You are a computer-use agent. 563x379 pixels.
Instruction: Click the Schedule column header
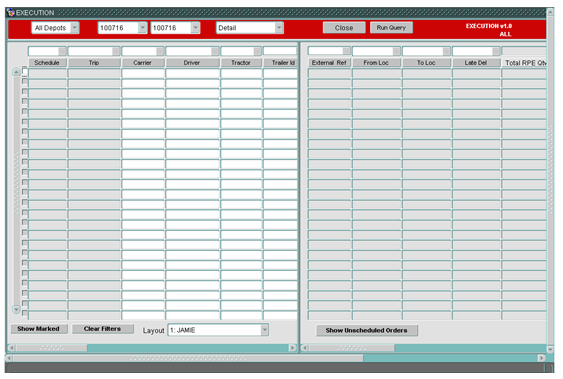47,62
